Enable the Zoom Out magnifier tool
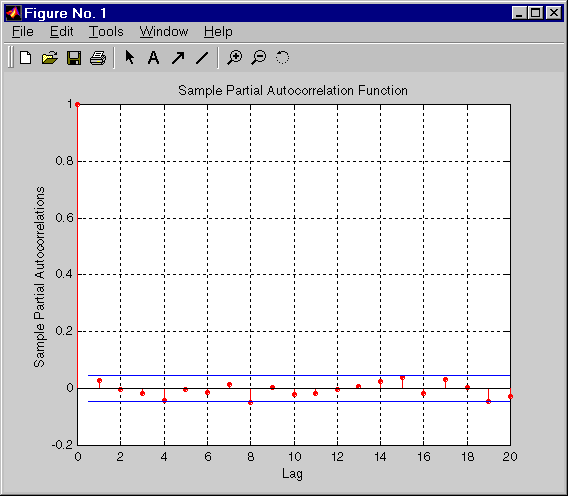Viewport: 570px width, 501px height. [258, 57]
